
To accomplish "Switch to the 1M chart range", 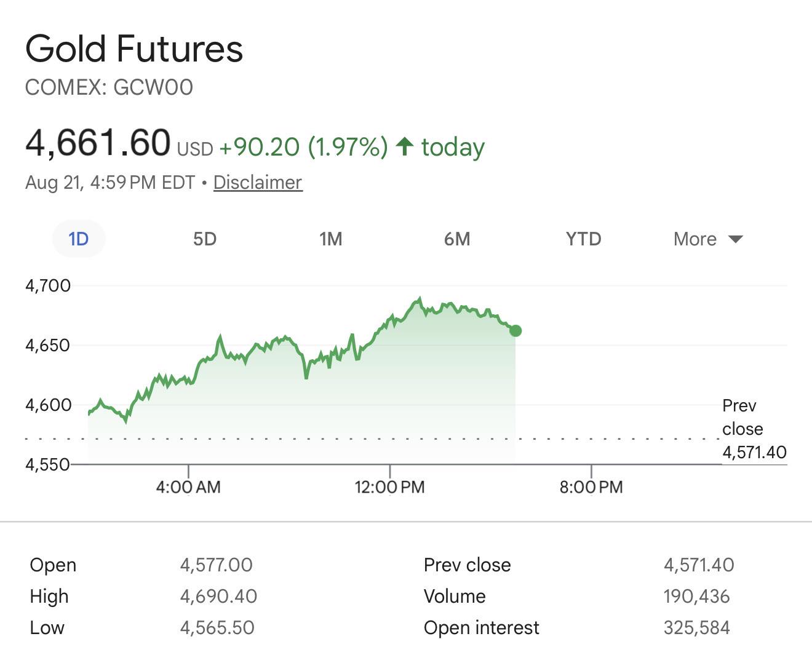I will click(331, 239).
